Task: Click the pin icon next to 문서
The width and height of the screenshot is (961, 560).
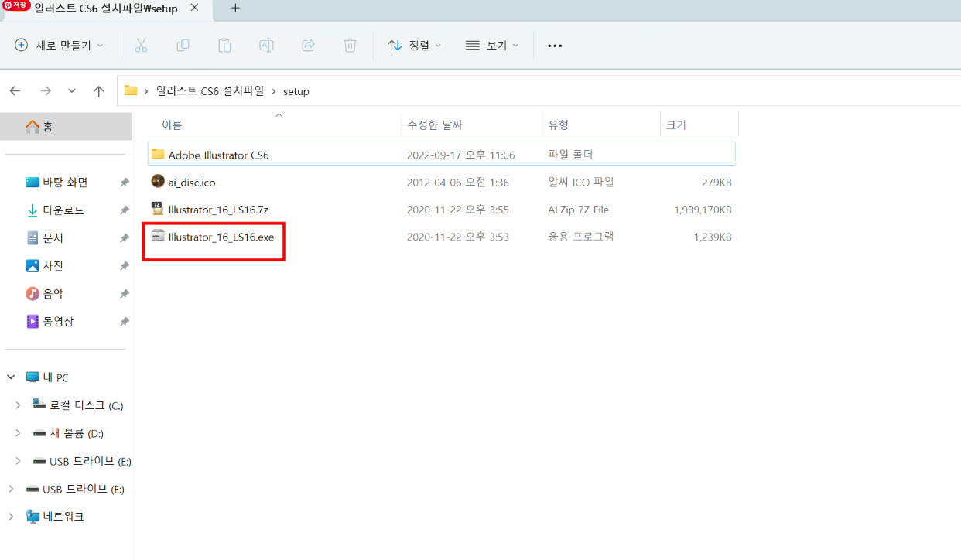Action: [124, 238]
